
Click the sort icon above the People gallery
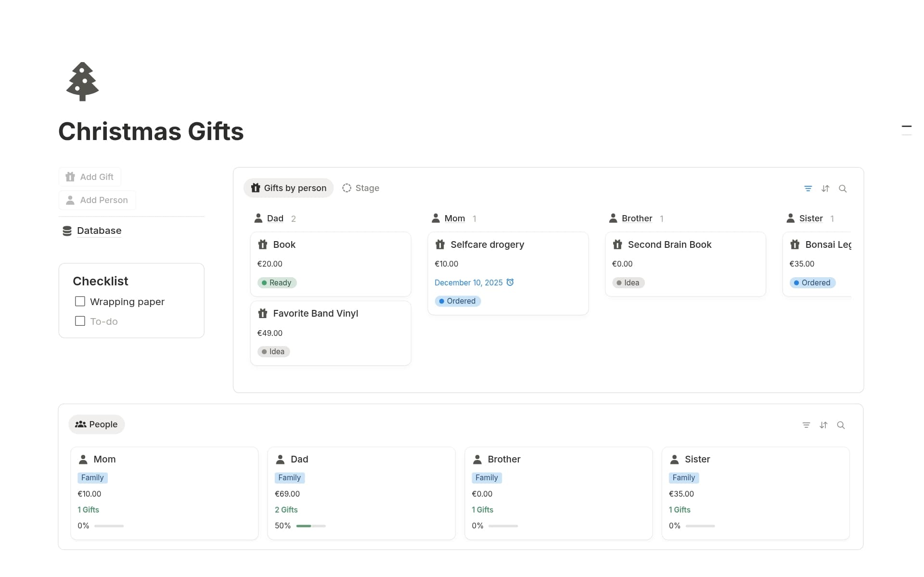(x=823, y=425)
